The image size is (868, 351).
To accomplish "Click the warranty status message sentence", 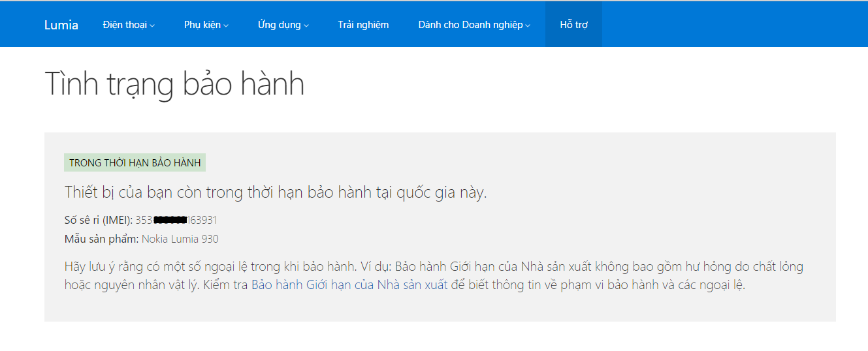I will 276,192.
